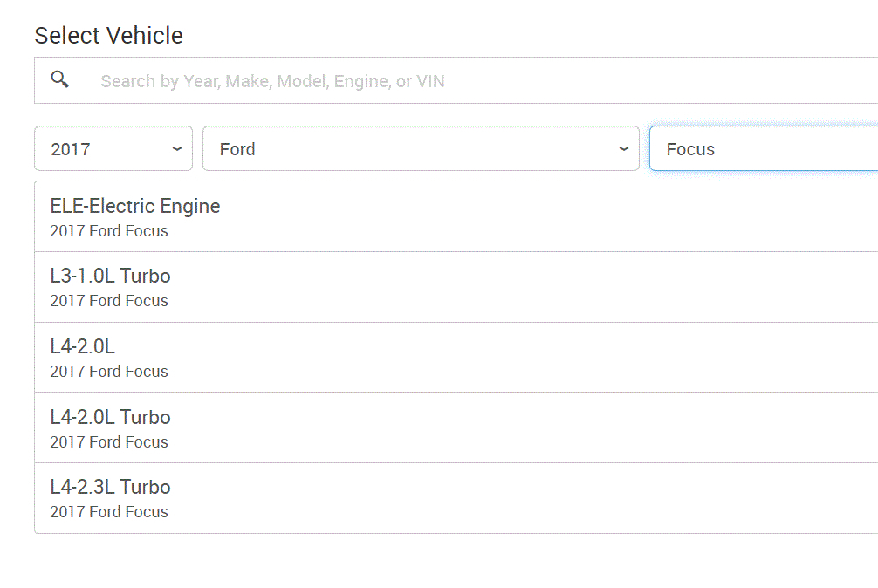Screen dimensions: 878x588
Task: Click the magnifying glass search icon
Action: pyautogui.click(x=59, y=79)
